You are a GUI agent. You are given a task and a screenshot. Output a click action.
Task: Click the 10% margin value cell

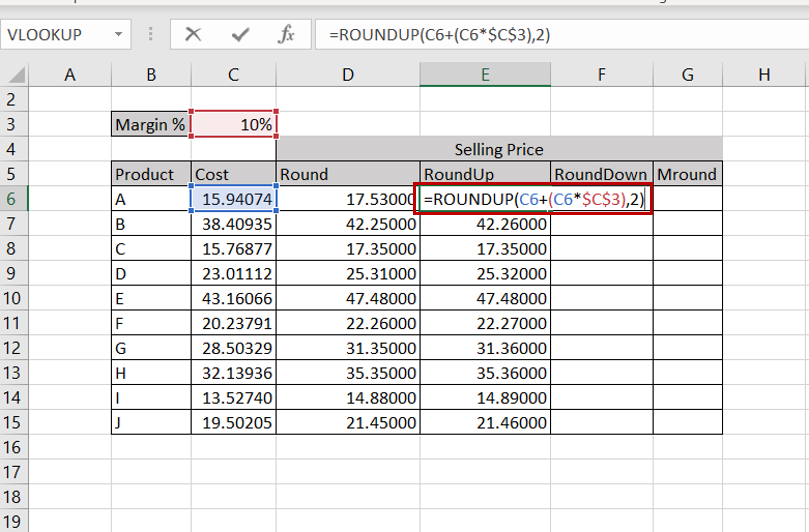click(233, 124)
